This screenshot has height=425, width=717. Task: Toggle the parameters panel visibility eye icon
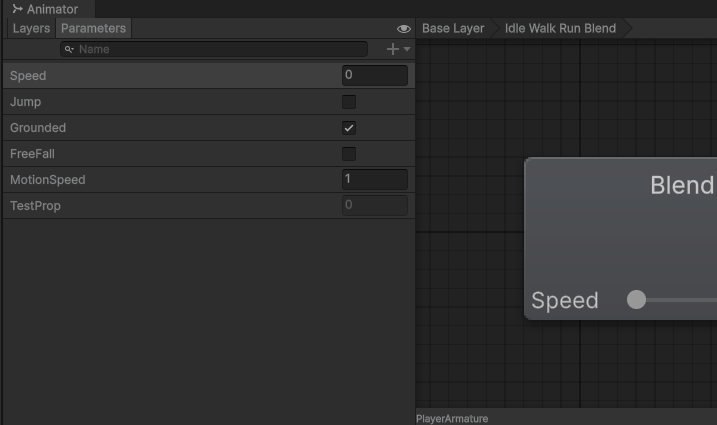click(403, 29)
